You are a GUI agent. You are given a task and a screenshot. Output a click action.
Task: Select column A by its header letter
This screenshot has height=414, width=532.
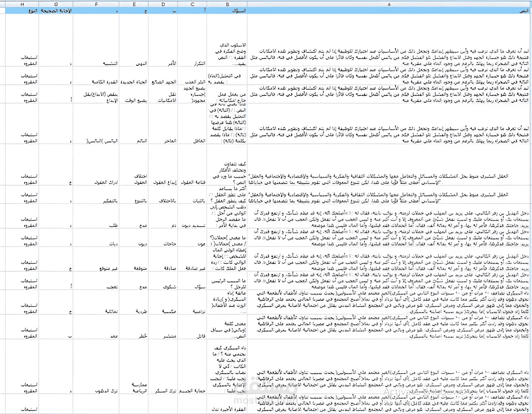(389, 4)
